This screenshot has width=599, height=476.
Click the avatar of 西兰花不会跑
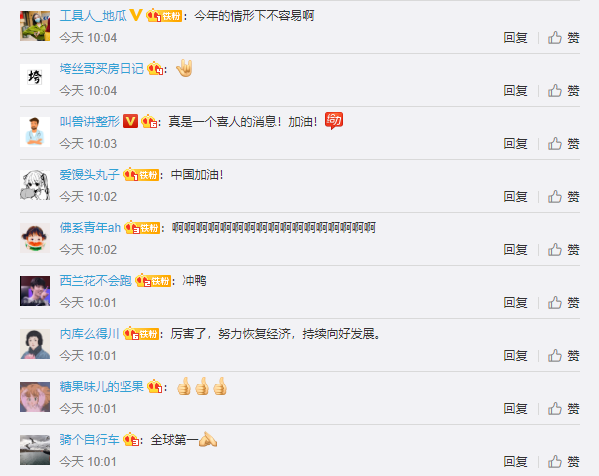click(35, 291)
